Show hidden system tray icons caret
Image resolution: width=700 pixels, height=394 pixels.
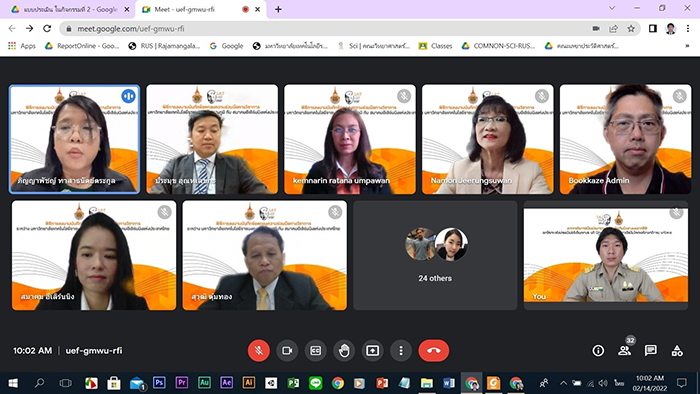coord(563,383)
